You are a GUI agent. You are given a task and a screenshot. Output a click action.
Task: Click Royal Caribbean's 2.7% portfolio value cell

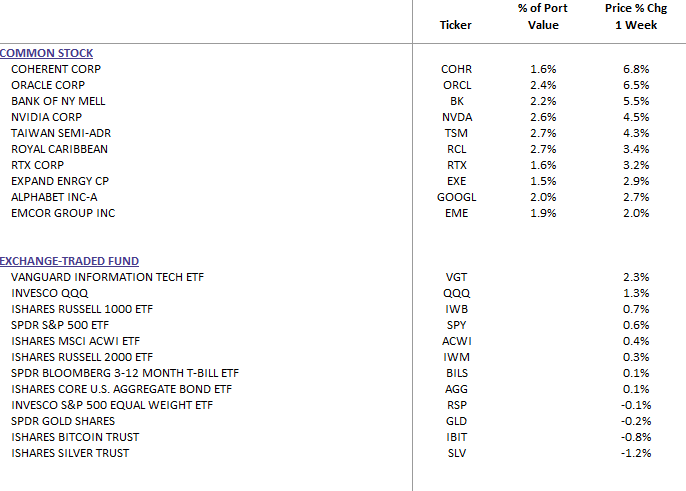(x=543, y=149)
